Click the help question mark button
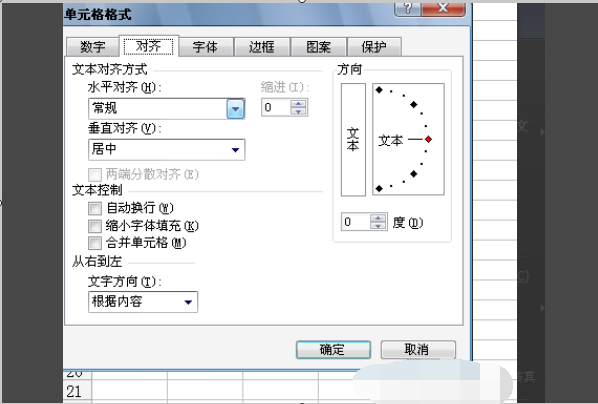 407,8
